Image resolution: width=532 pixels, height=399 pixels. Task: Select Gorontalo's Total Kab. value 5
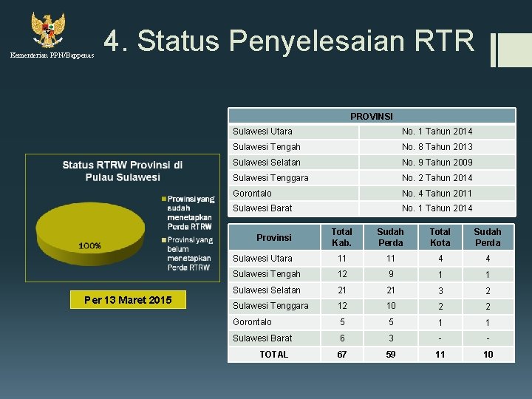(342, 322)
